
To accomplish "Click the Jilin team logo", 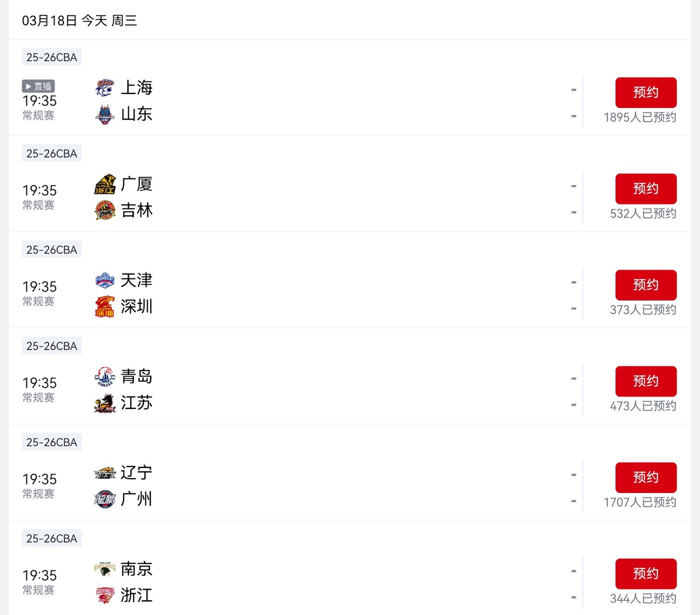I will pyautogui.click(x=105, y=210).
